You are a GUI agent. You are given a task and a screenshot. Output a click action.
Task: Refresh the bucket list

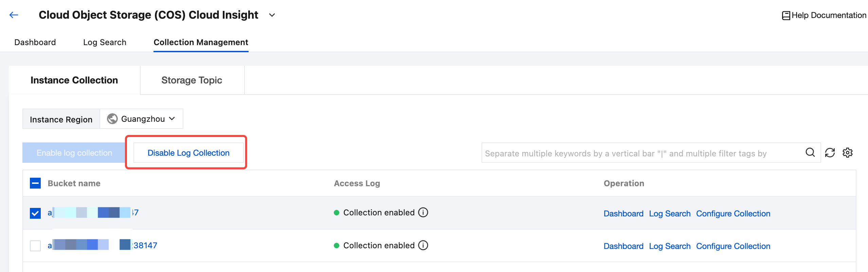(x=830, y=153)
